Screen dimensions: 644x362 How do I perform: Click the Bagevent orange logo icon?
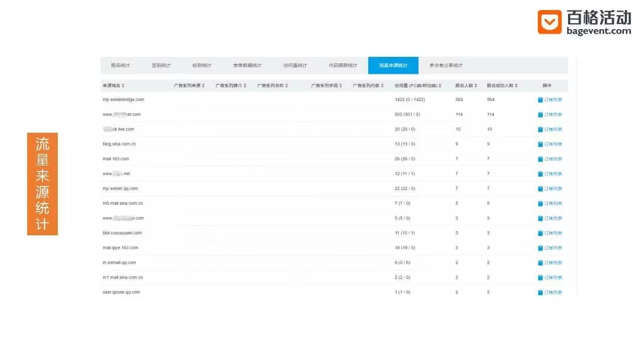coord(549,22)
